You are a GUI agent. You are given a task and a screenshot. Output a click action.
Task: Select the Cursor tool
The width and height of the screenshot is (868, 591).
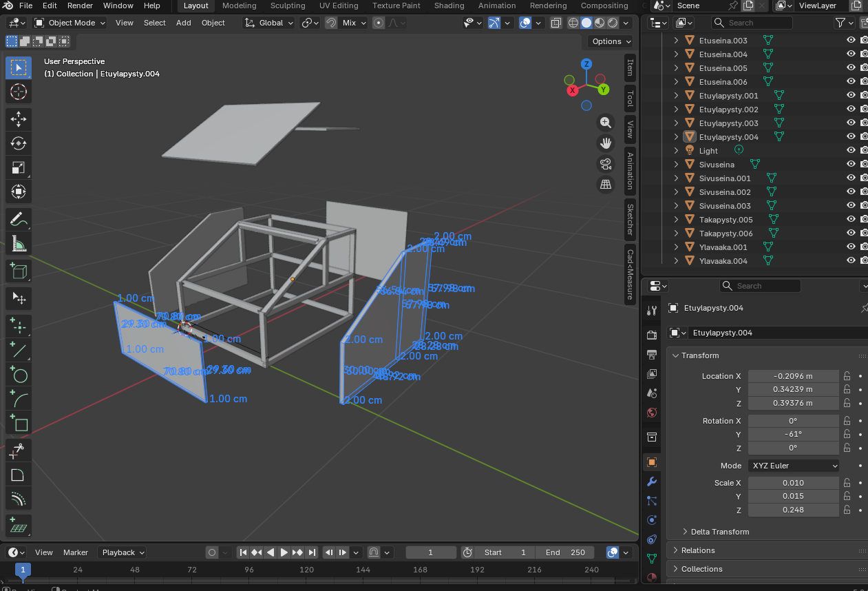coord(19,92)
